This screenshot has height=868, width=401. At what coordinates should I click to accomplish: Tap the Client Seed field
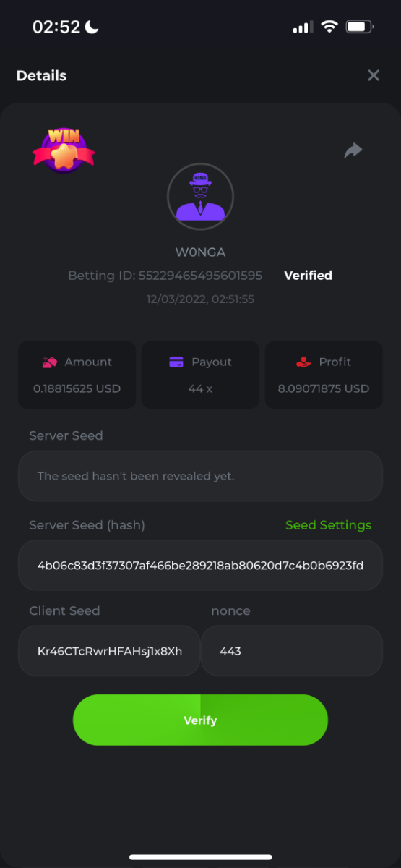click(x=109, y=650)
